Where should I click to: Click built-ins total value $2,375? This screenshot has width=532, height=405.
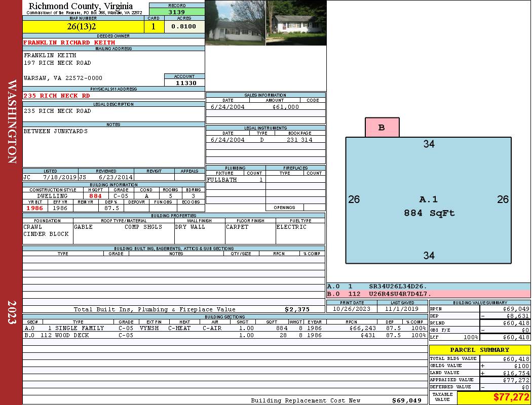[x=297, y=309]
